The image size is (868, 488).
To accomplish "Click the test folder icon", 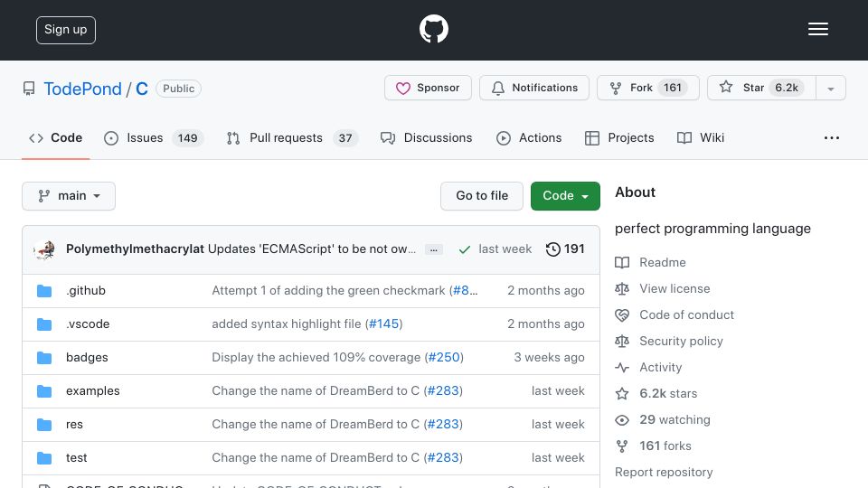I will pos(44,458).
